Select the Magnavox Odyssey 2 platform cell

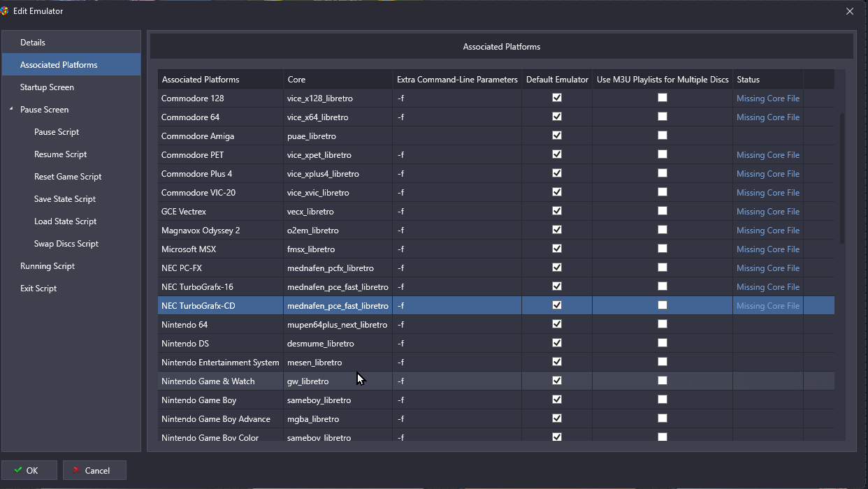pyautogui.click(x=220, y=231)
